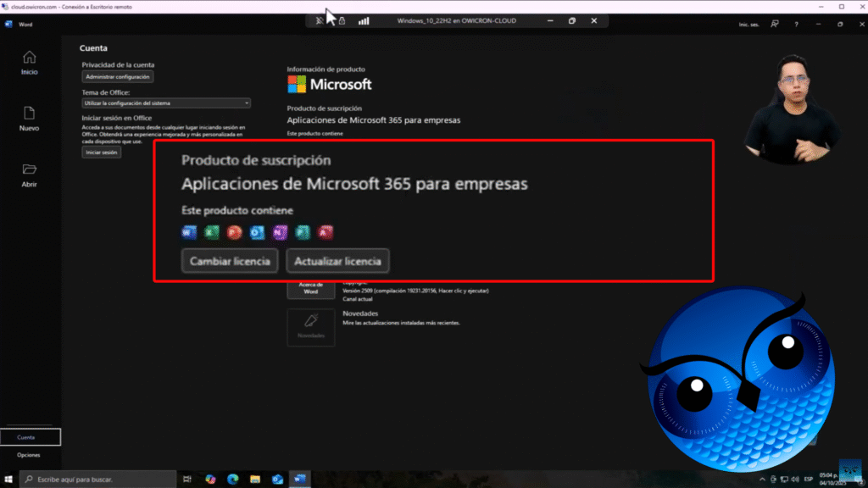Click the Administrar configuración button

pyautogui.click(x=118, y=77)
